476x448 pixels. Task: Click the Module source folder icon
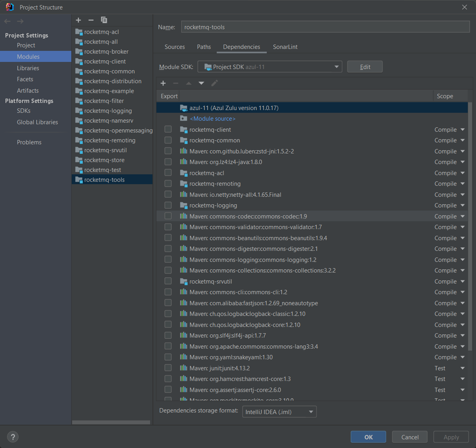tap(184, 119)
